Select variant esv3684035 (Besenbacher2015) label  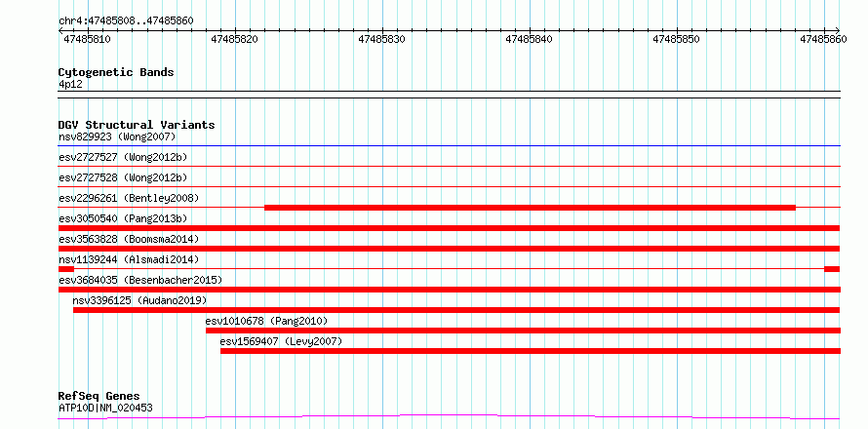140,280
